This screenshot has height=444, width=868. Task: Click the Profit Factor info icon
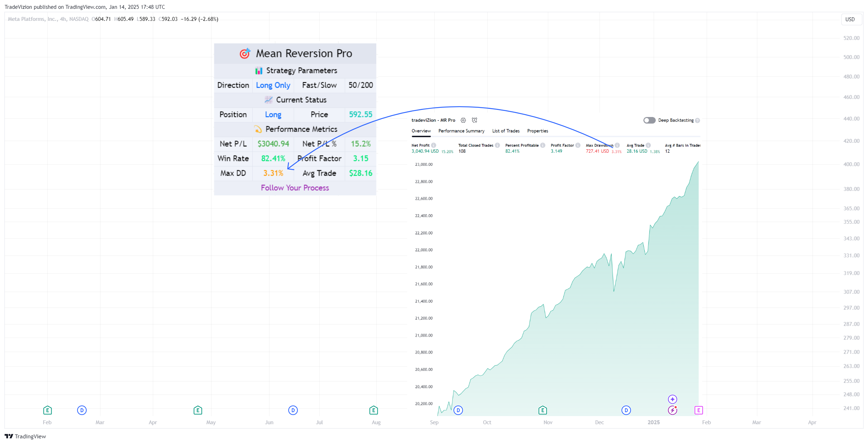[578, 145]
